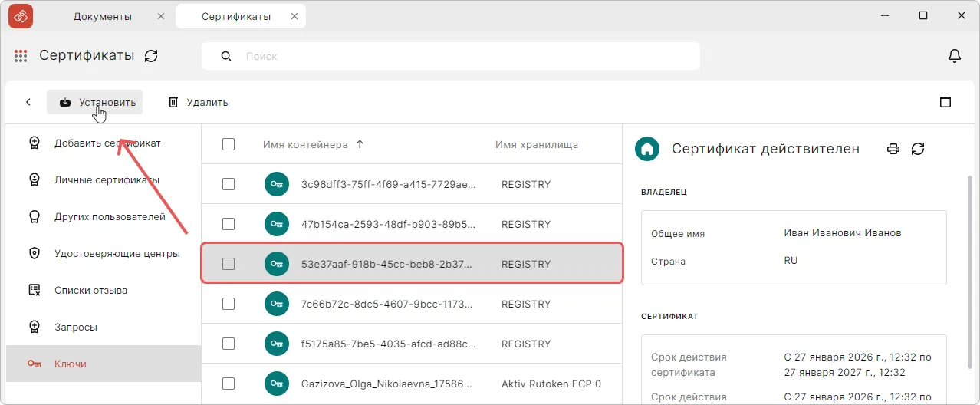
Task: Select container name 47b154ca-2593-48df-b903-89b5…
Action: click(389, 224)
